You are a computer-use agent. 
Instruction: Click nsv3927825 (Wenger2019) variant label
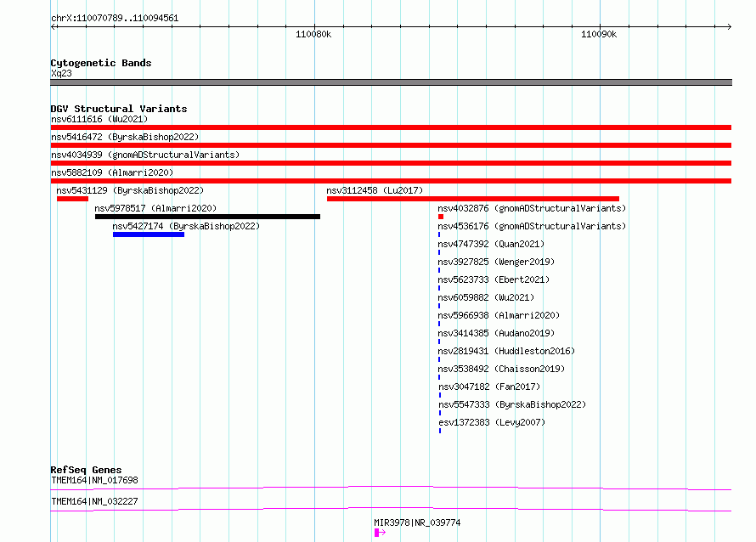click(496, 262)
